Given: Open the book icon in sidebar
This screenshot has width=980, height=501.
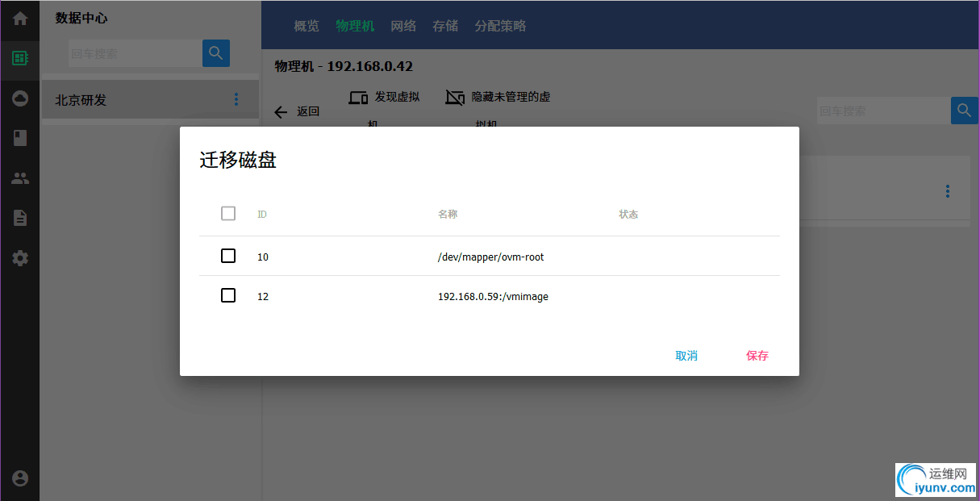Looking at the screenshot, I should pos(20,138).
